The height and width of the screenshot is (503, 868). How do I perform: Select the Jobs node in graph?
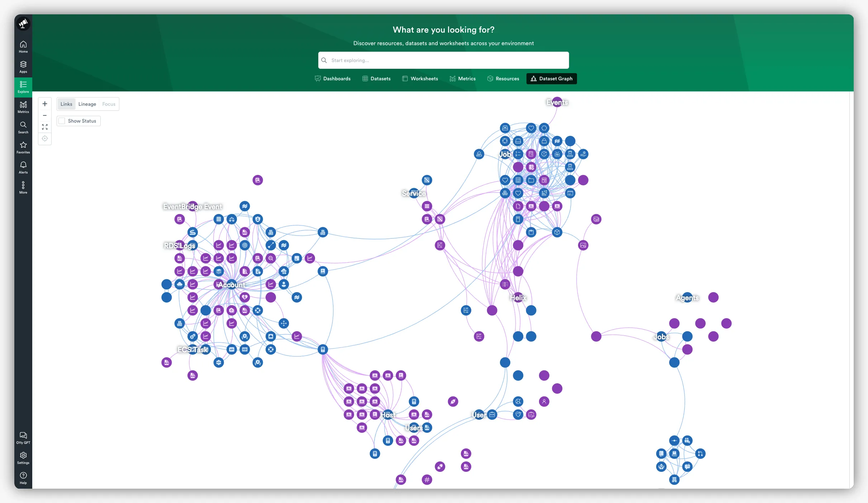point(661,337)
